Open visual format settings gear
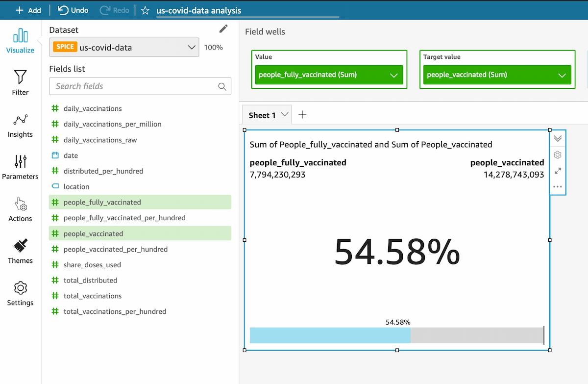 pyautogui.click(x=558, y=155)
